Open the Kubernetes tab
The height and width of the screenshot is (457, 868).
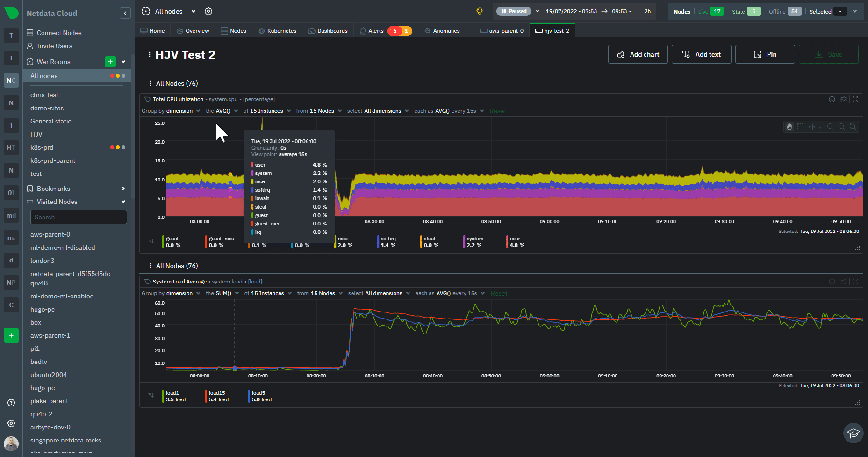pos(278,31)
